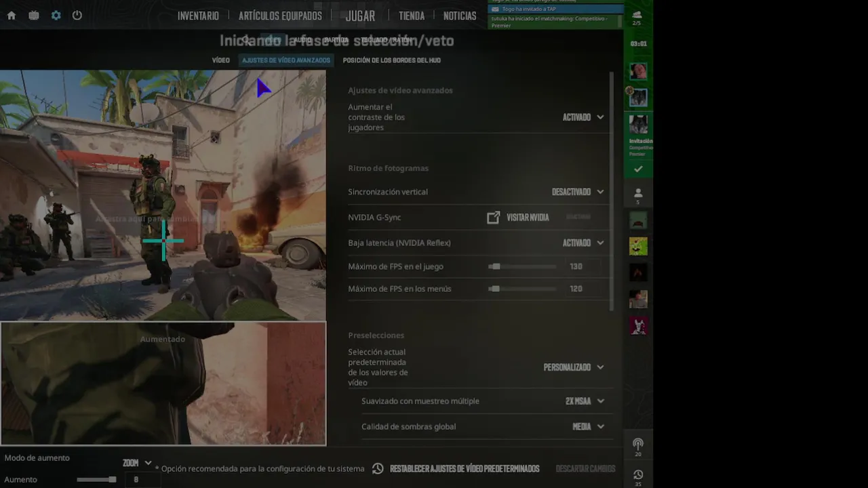Click Descartar cambios button
Screen dimensions: 868x488
click(585, 468)
